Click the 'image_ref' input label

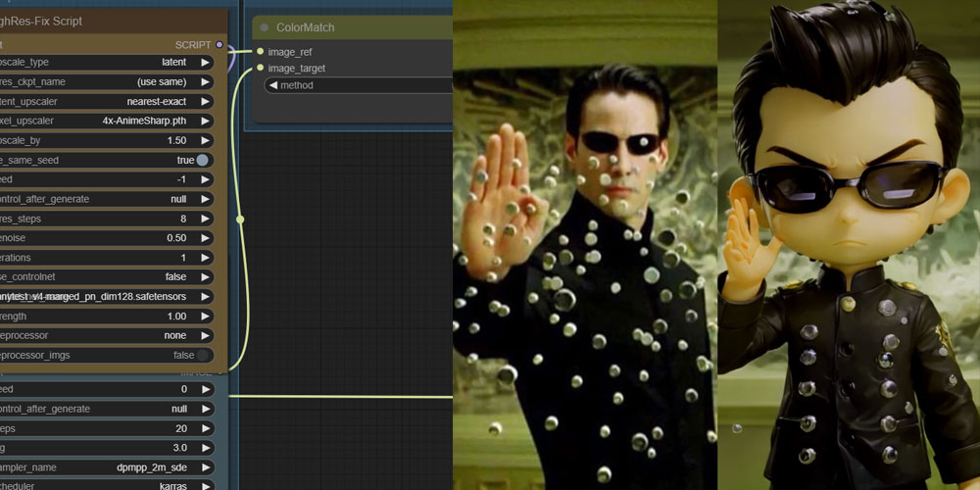tap(290, 52)
